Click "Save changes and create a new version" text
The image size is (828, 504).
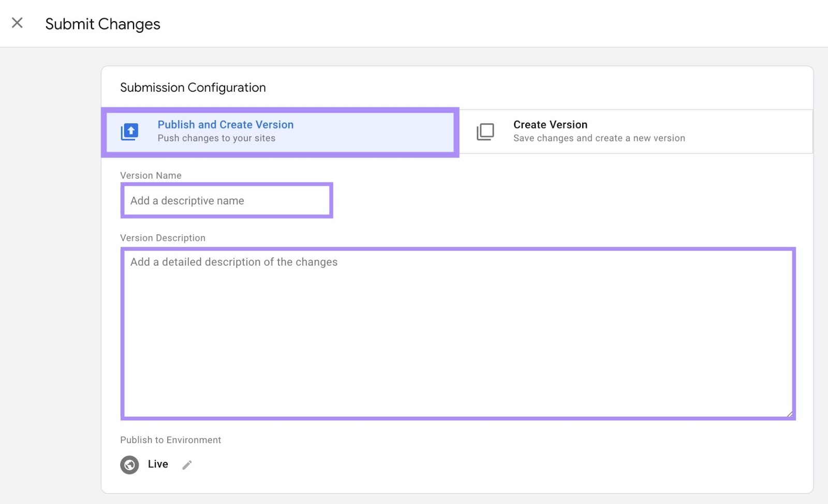(599, 139)
